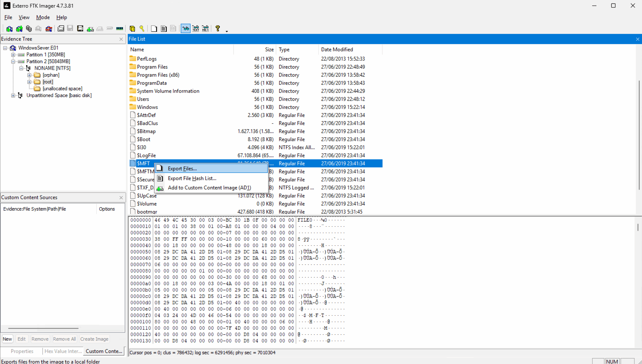This screenshot has width=642, height=364.
Task: Click the green AD1 icon in context menu
Action: [160, 188]
